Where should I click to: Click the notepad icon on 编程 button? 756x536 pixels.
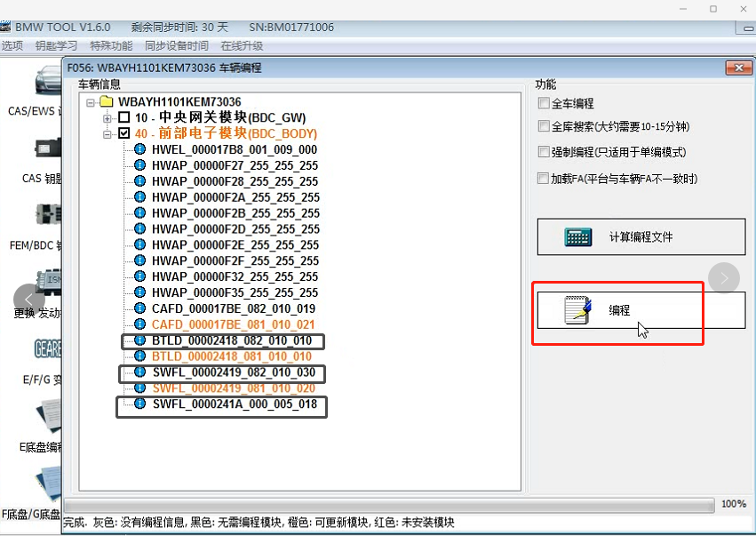(x=577, y=310)
